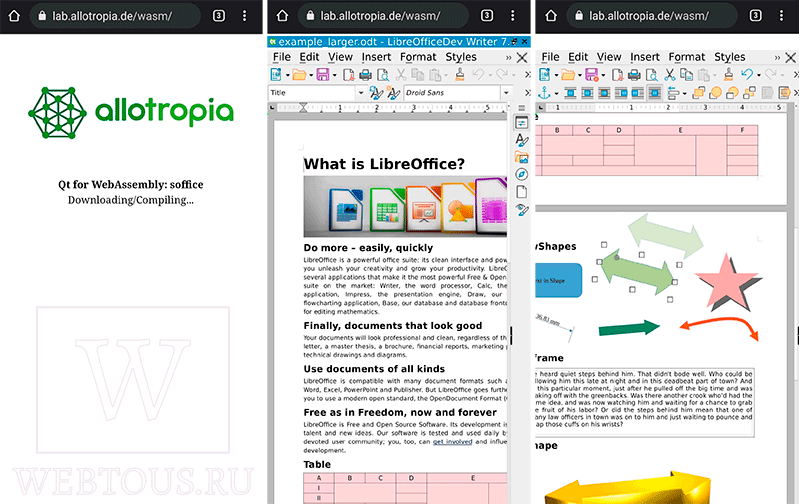This screenshot has height=504, width=799.
Task: Open Styles menu in shapes document window
Action: click(x=729, y=57)
